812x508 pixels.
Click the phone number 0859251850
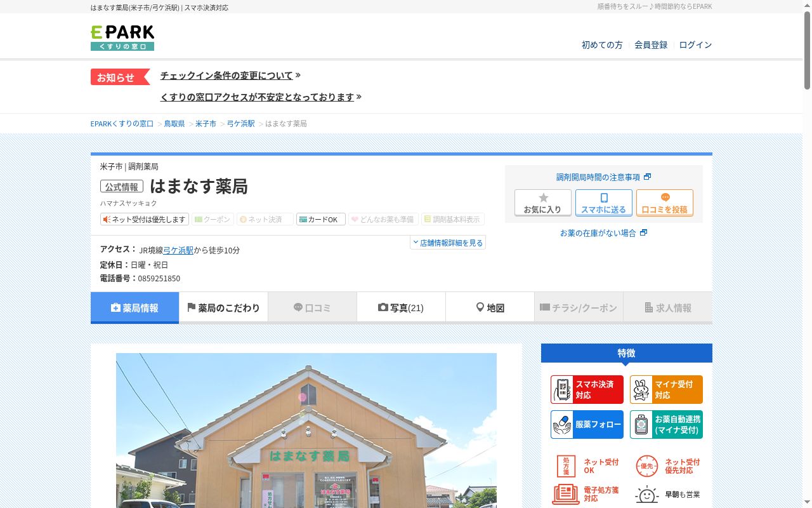pos(159,279)
